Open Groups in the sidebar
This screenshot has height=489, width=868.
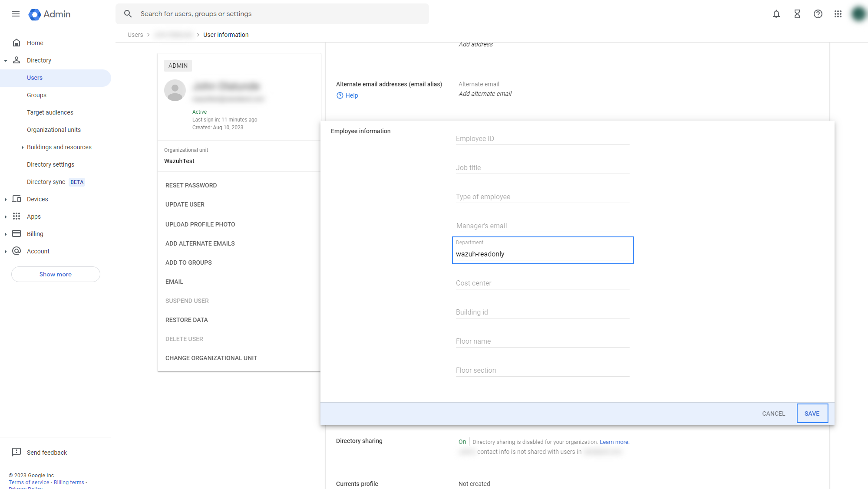pos(36,95)
